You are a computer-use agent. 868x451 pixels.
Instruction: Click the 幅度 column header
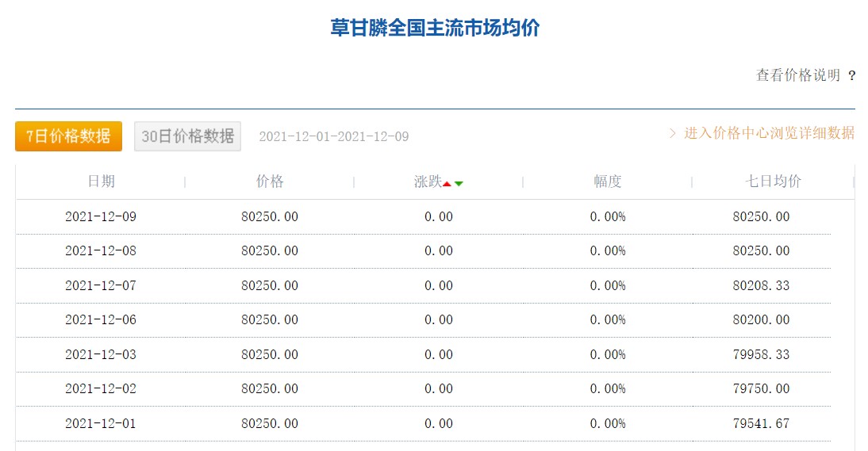tap(607, 182)
